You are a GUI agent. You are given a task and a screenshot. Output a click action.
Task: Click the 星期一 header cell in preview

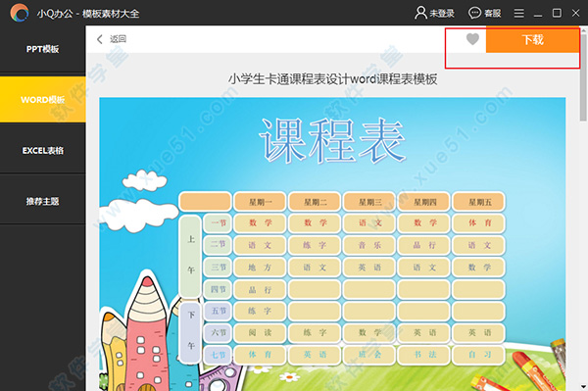[260, 202]
